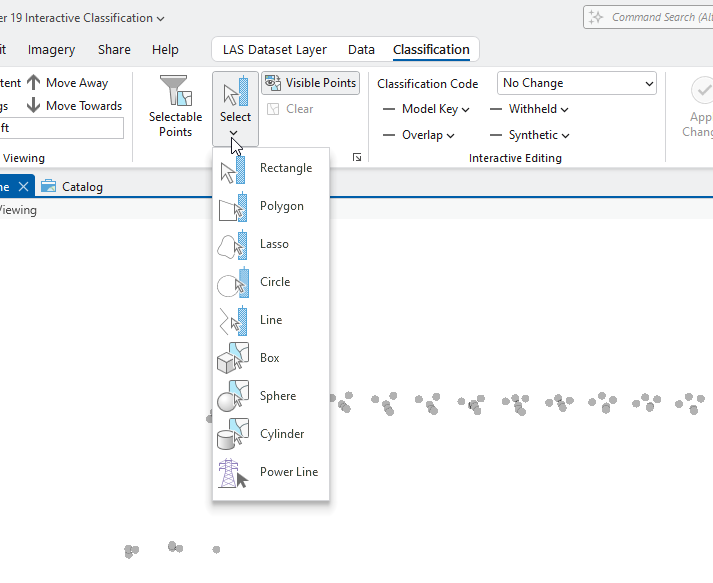Choose the Circle selection tool icon
713x583 pixels.
[233, 283]
